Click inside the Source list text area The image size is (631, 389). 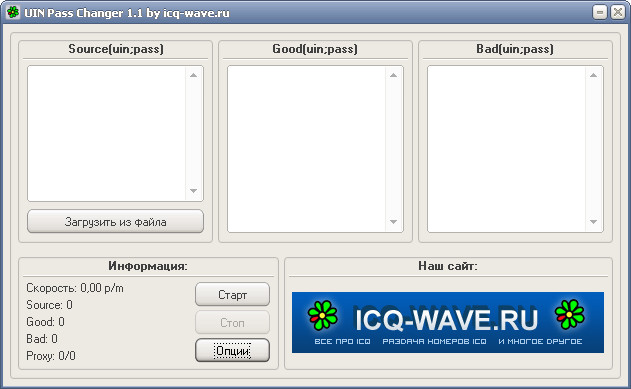coord(106,134)
